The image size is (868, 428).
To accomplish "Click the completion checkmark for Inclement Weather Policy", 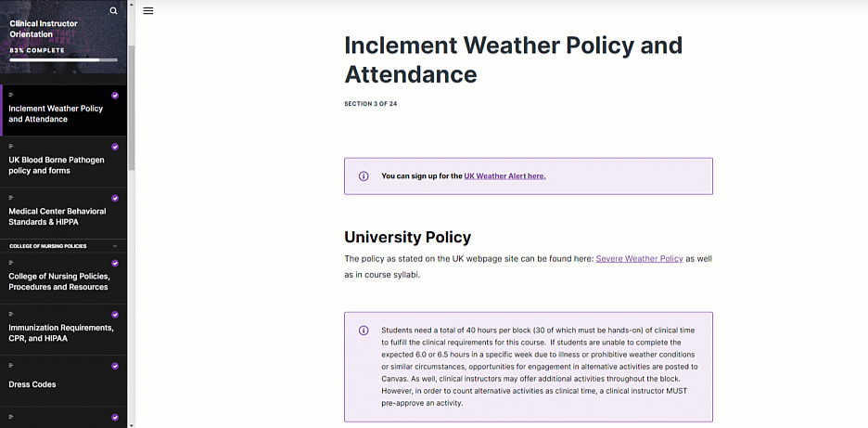I will 115,95.
